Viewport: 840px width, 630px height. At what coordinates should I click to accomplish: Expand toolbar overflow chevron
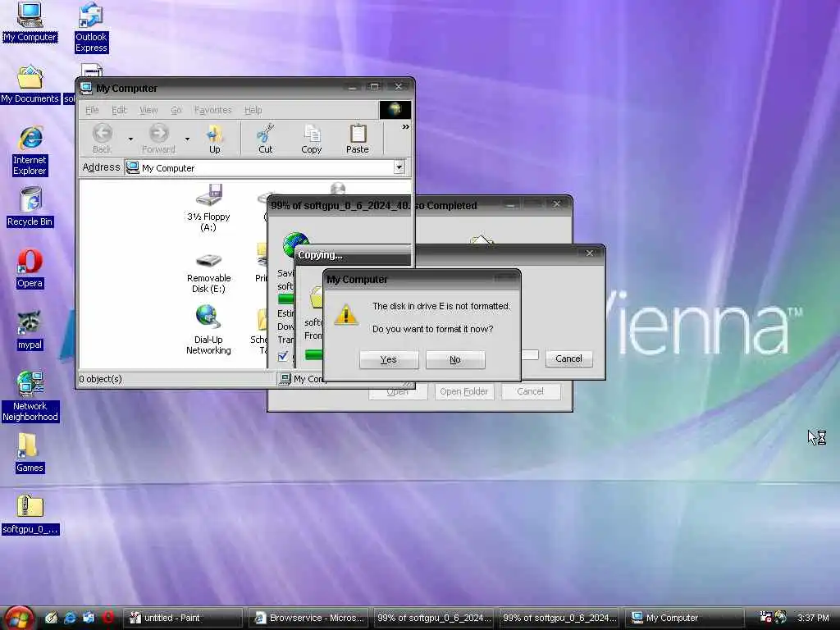[405, 127]
